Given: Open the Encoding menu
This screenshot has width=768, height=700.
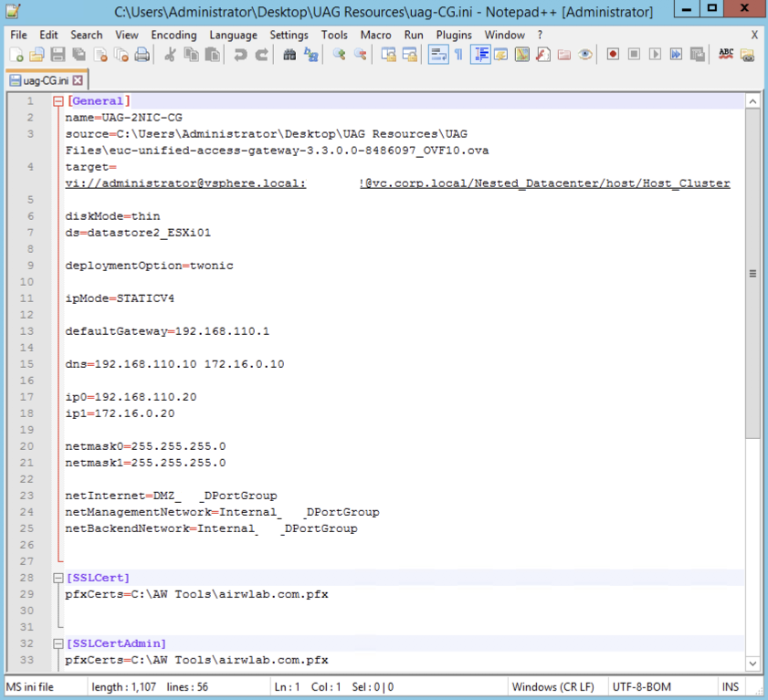Looking at the screenshot, I should tap(174, 35).
